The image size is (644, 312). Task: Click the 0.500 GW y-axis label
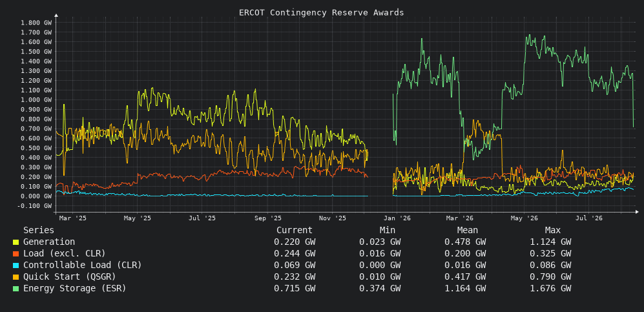(36, 148)
